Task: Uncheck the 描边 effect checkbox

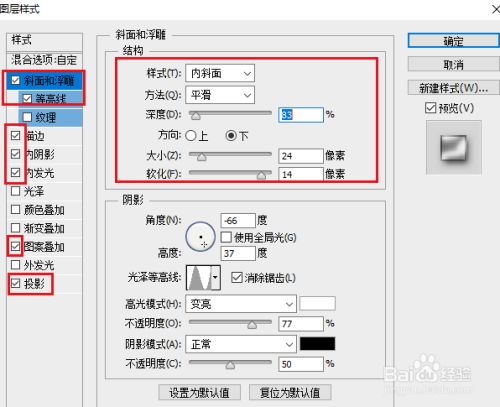Action: pos(15,136)
